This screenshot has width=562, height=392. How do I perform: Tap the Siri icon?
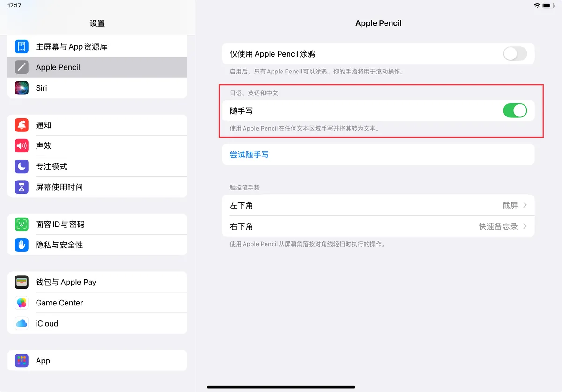[22, 87]
